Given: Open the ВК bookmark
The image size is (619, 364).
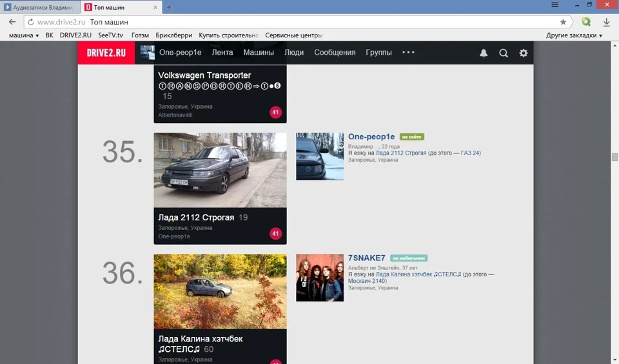Looking at the screenshot, I should pos(50,35).
